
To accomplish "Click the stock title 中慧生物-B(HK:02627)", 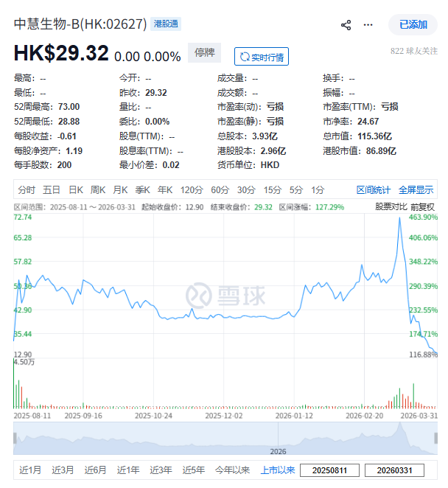I will (80, 24).
